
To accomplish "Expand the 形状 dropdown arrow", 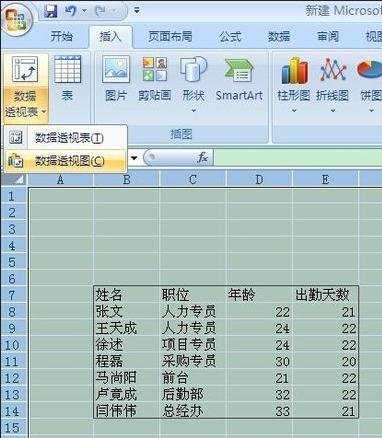I will 193,110.
